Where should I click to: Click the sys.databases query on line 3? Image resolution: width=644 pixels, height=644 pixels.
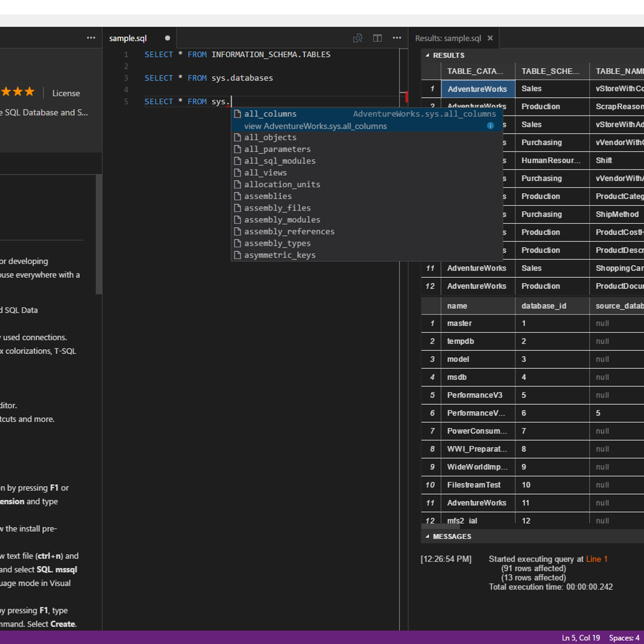pos(209,78)
